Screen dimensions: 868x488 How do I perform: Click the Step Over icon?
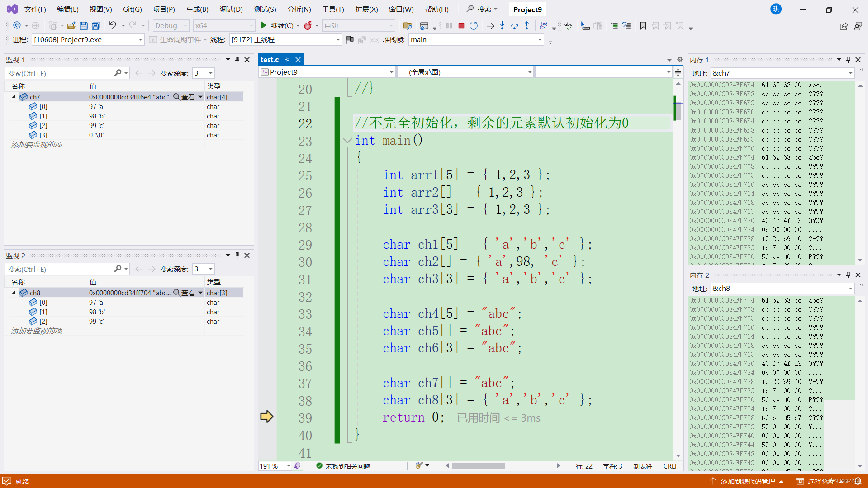(x=514, y=26)
